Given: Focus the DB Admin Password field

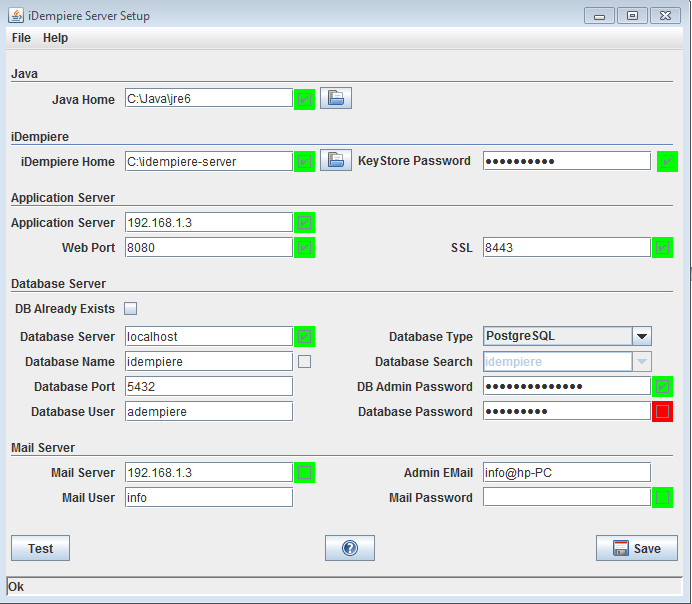Looking at the screenshot, I should tap(567, 386).
